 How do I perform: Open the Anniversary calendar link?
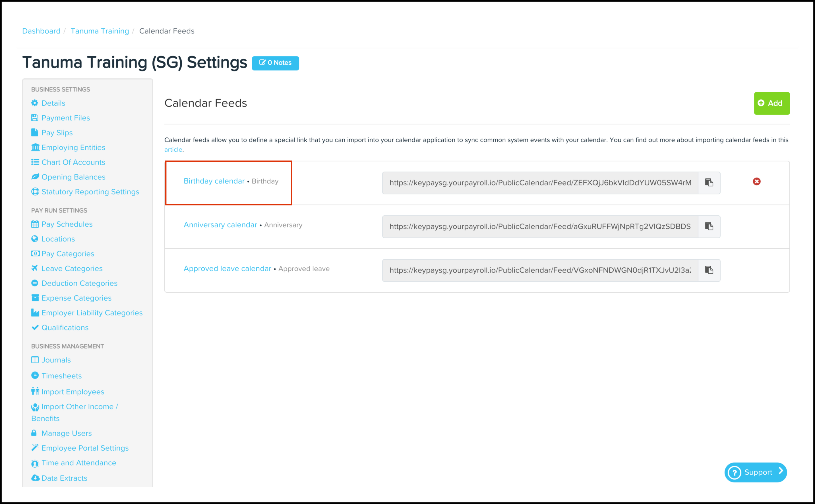tap(220, 225)
